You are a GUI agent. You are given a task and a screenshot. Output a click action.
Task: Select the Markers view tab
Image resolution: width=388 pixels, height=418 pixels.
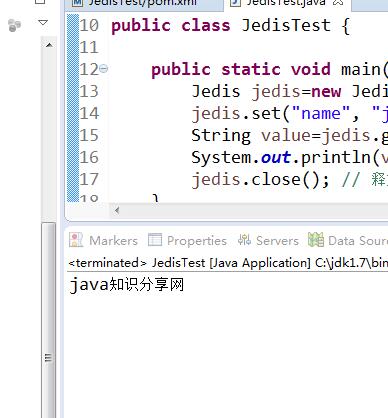click(x=103, y=240)
